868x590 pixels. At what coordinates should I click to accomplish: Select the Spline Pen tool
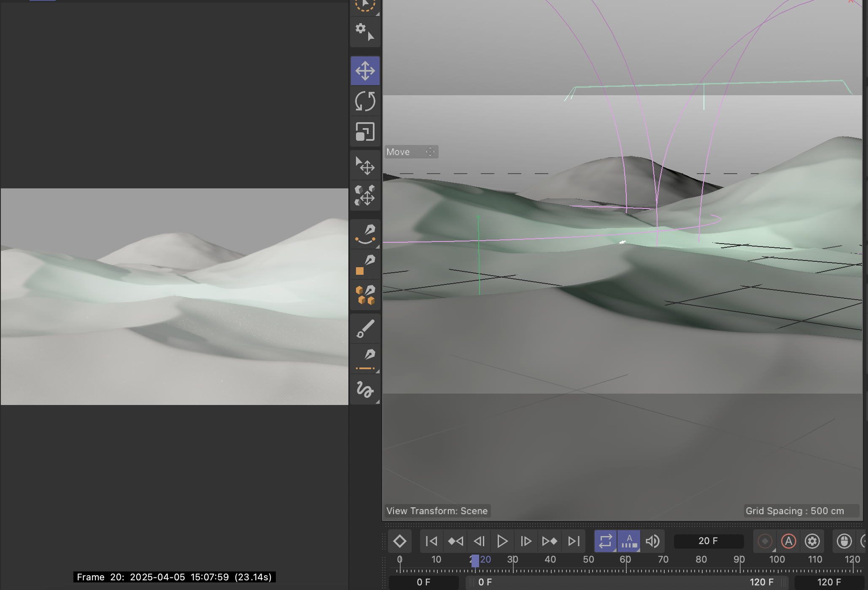[365, 234]
